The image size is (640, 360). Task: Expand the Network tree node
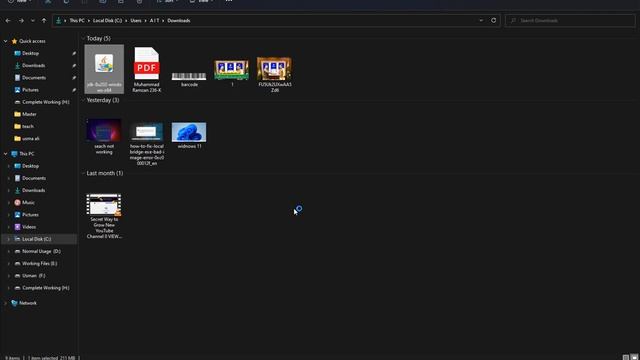[x=6, y=303]
